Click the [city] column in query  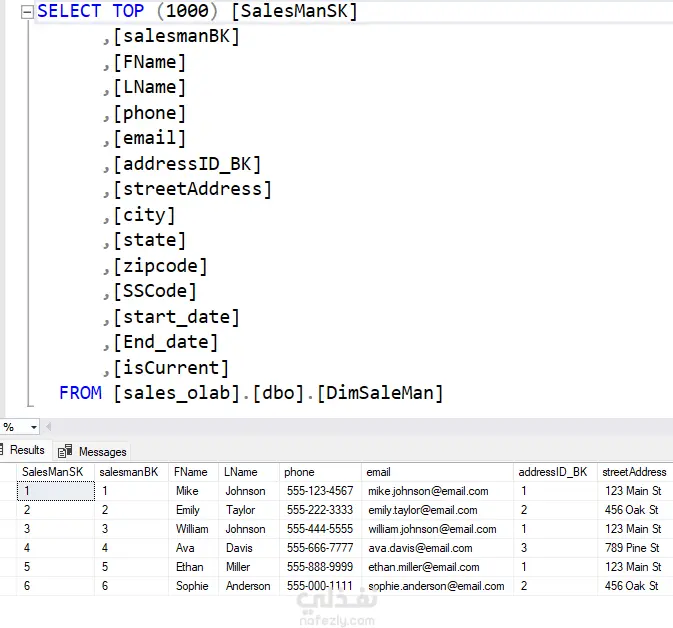click(x=144, y=215)
